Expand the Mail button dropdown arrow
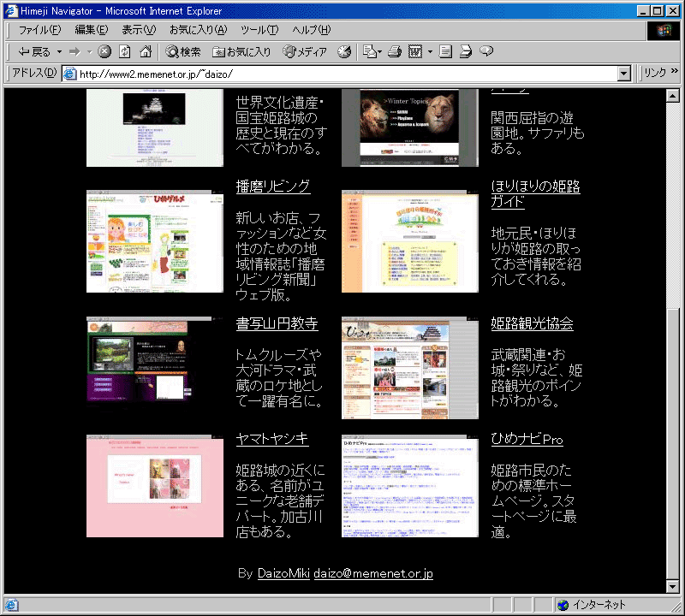The height and width of the screenshot is (616, 685). [x=379, y=52]
